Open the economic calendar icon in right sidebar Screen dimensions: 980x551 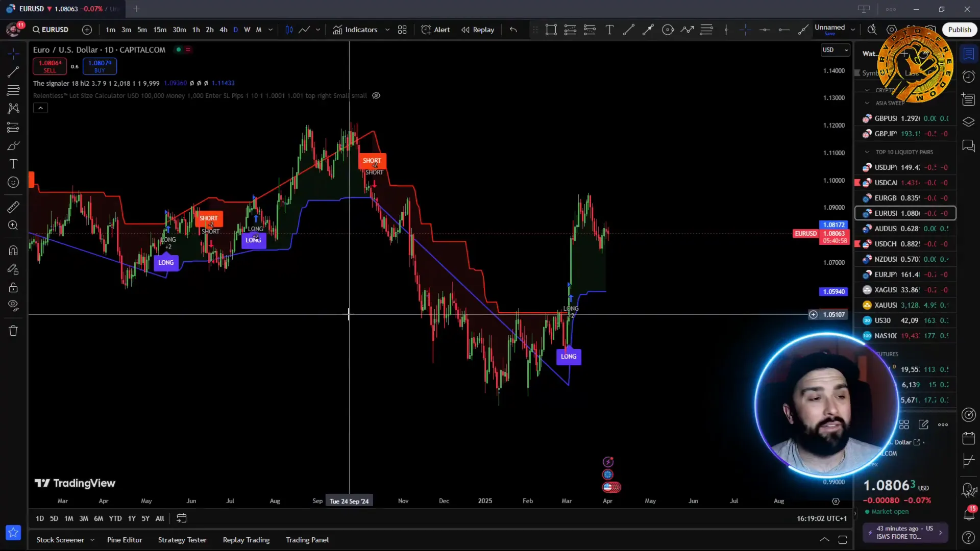(968, 438)
